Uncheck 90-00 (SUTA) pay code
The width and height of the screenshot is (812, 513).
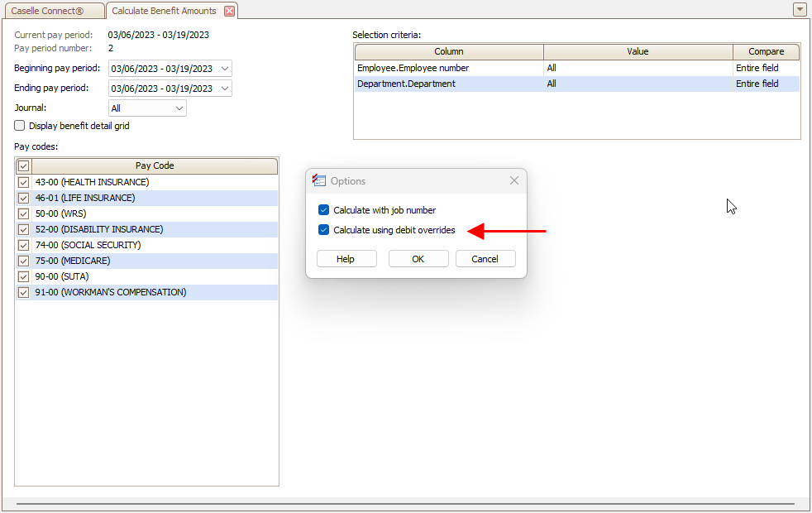(x=23, y=276)
